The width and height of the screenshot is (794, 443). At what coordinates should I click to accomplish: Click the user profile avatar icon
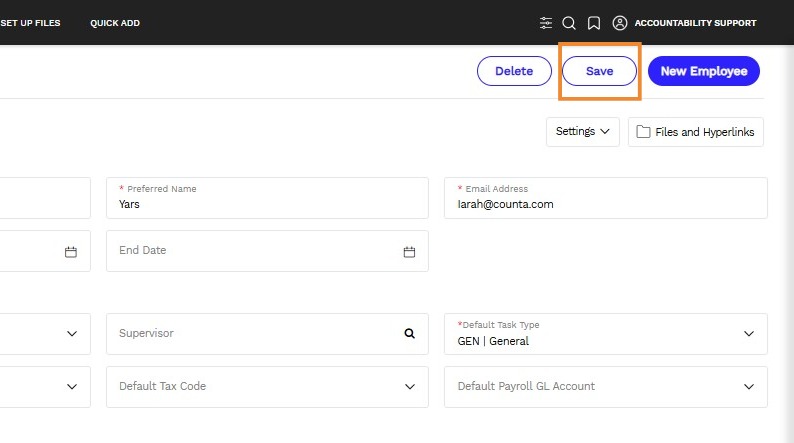[x=620, y=23]
